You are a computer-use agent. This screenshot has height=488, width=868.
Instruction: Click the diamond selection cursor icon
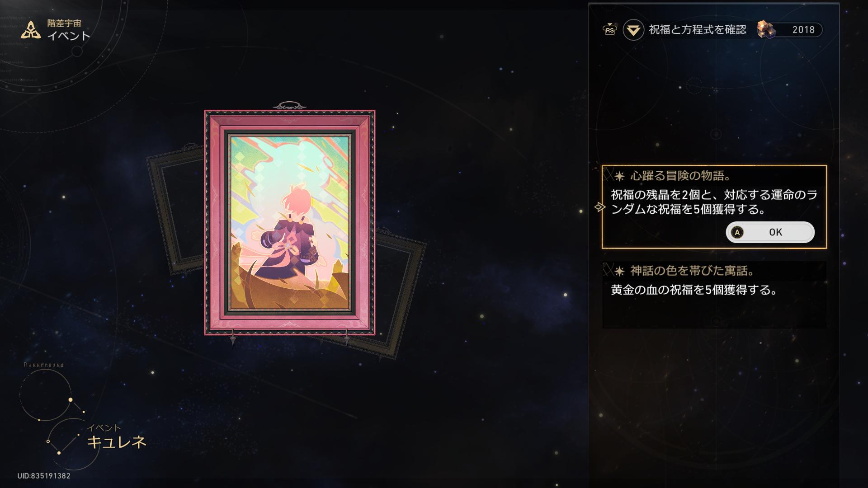pos(599,207)
